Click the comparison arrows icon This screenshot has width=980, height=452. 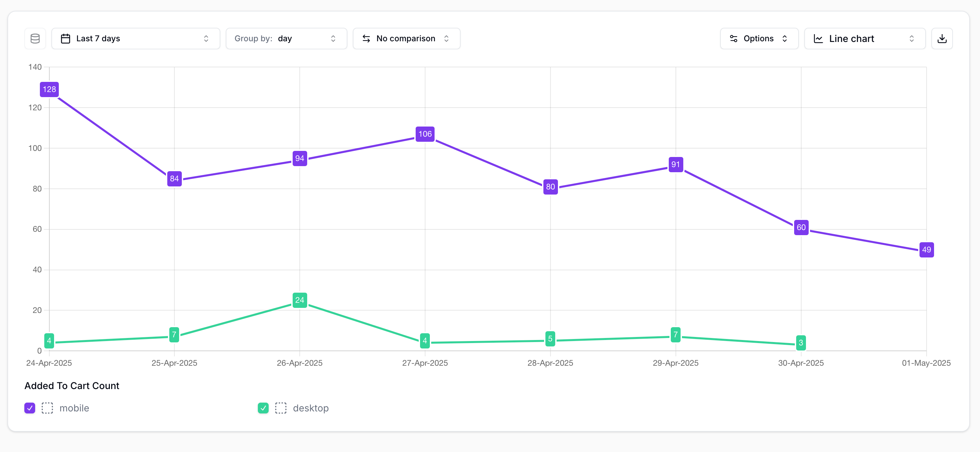coord(366,39)
